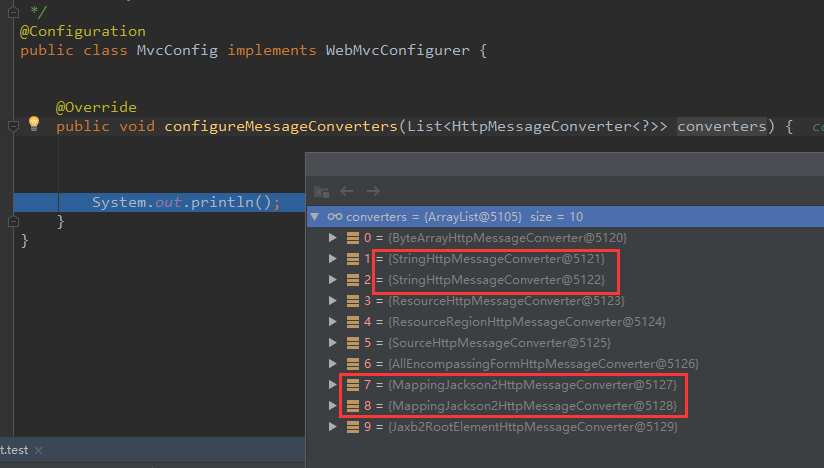Image resolution: width=824 pixels, height=468 pixels.
Task: Close the t.test tab
Action: click(38, 450)
